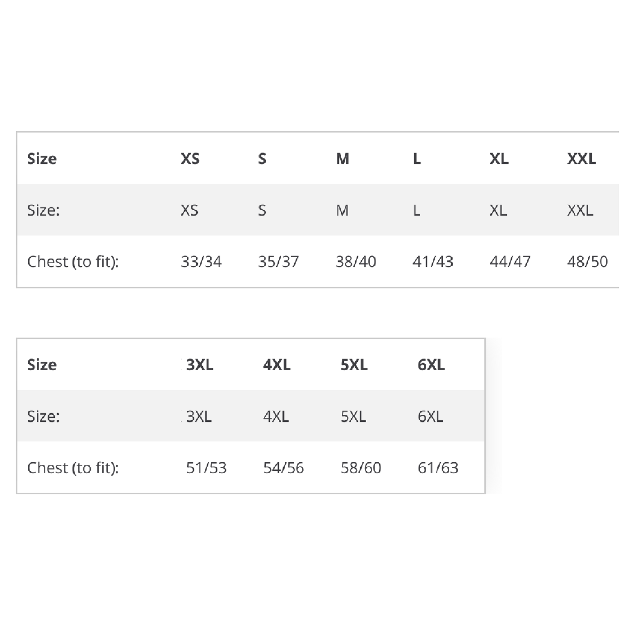Pick the bold 4XL column header
Viewport: 644px width, 644px height.
(277, 365)
